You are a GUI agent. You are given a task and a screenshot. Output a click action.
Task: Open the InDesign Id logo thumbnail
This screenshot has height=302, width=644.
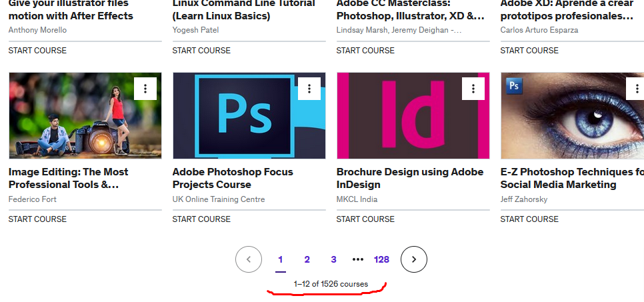pos(413,115)
